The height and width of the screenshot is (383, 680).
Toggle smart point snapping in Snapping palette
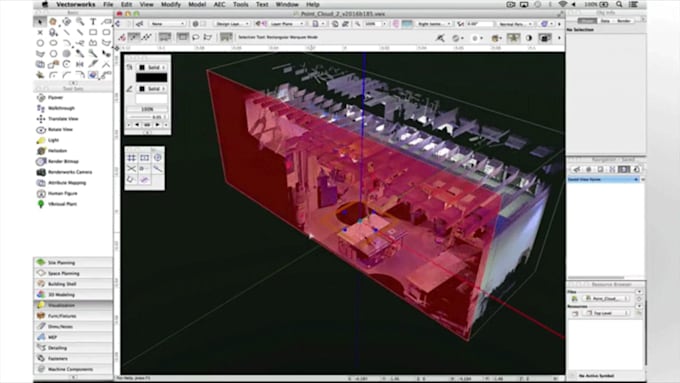[x=144, y=168]
